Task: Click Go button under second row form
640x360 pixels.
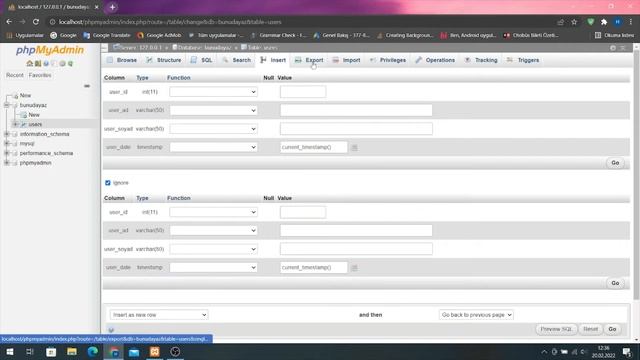Action: click(615, 283)
